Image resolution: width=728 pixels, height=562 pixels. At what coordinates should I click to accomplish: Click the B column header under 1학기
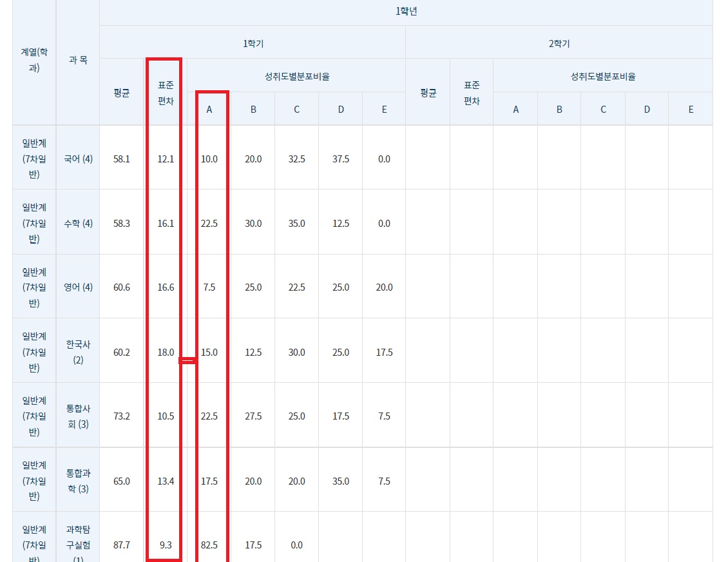point(253,109)
